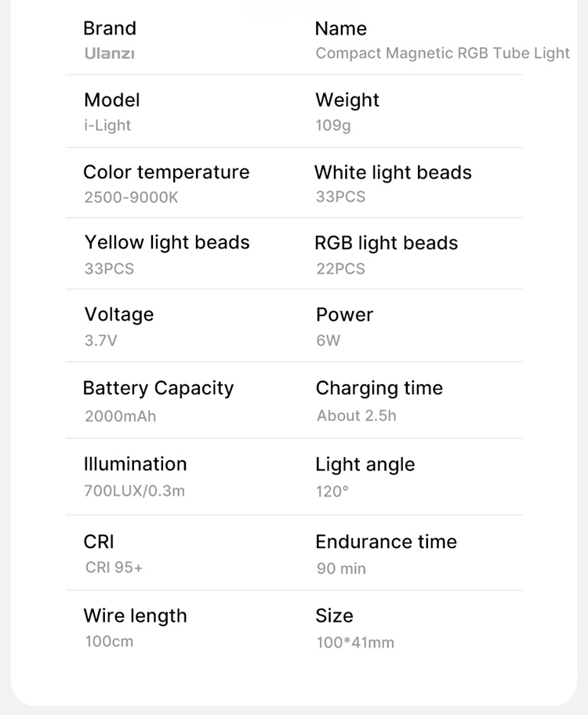Select the Color temperature label
588x715 pixels.
tap(166, 172)
